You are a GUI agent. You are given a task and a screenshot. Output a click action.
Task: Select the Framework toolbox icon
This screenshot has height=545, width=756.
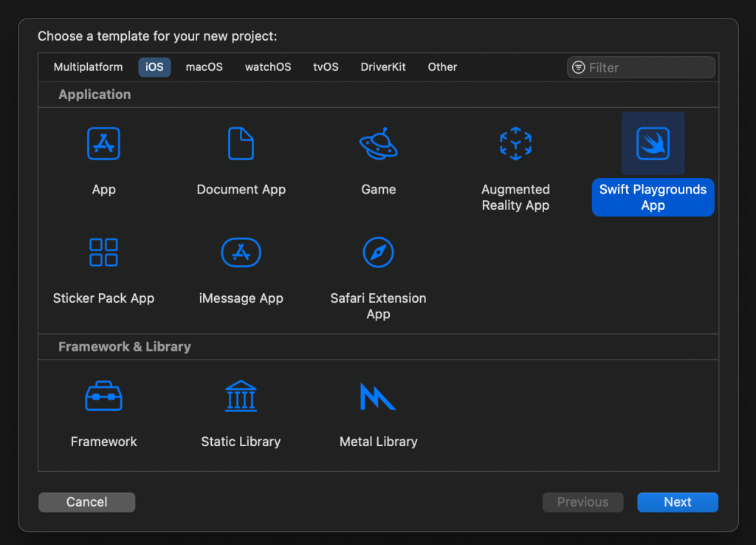tap(103, 396)
